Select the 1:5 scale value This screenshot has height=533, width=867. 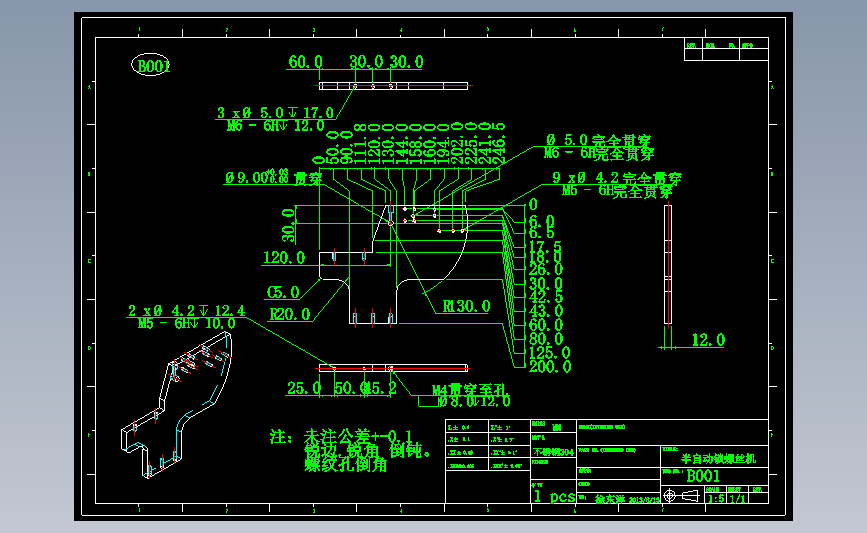[716, 499]
